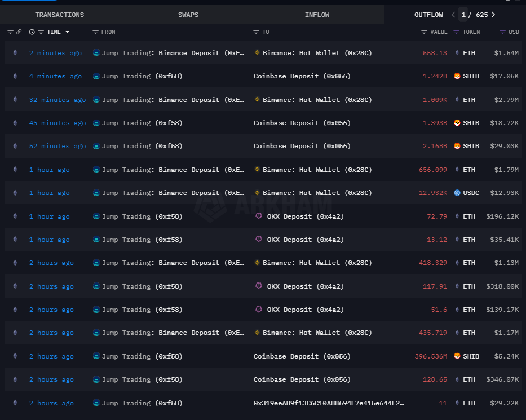Open the TO column filter
Image resolution: width=526 pixels, height=420 pixels.
pyautogui.click(x=256, y=32)
